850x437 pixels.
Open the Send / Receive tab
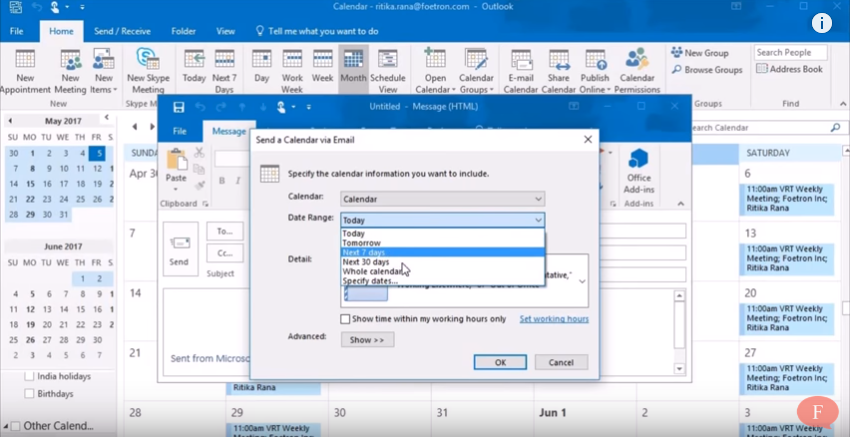(123, 31)
